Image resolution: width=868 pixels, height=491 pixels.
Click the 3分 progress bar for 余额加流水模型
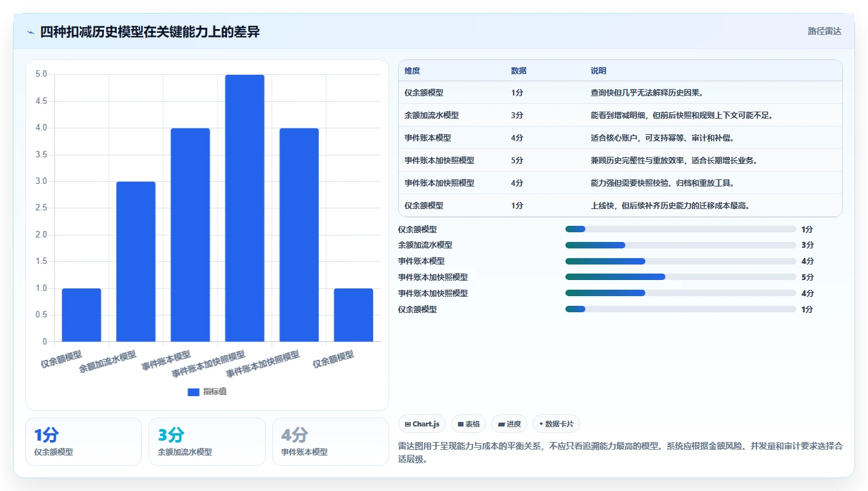[681, 245]
